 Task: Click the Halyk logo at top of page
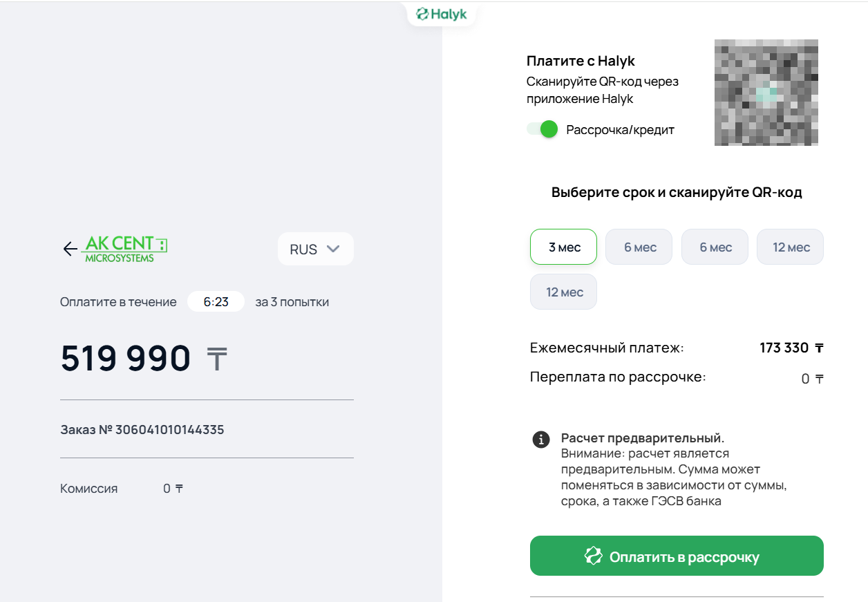tap(441, 13)
